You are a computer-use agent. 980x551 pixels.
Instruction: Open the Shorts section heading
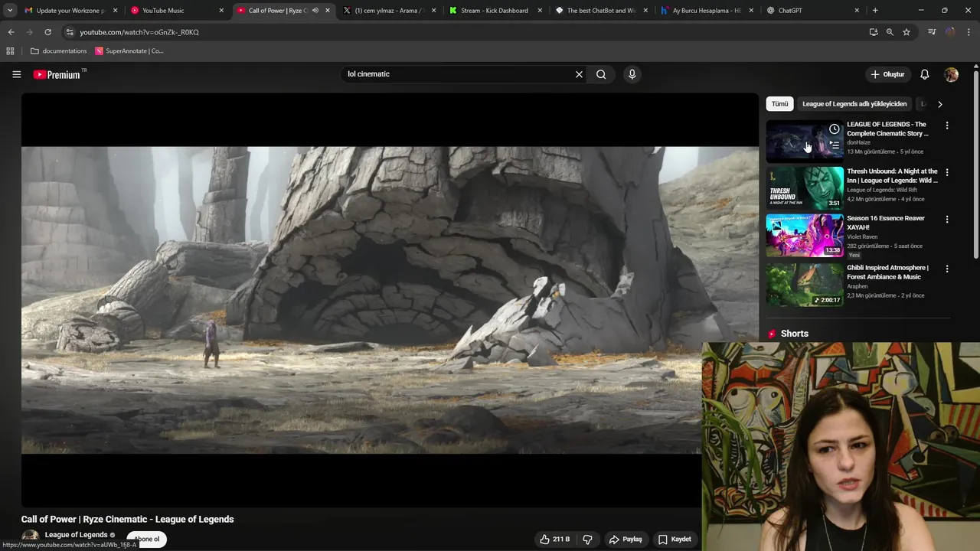coord(794,334)
